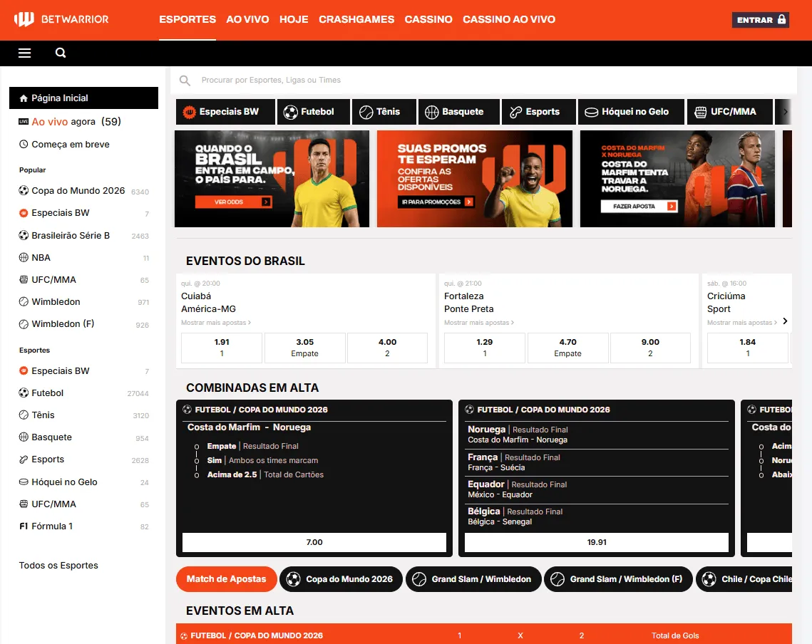Click the Procurar por Esportes search field
The height and width of the screenshot is (644, 812).
tap(483, 80)
